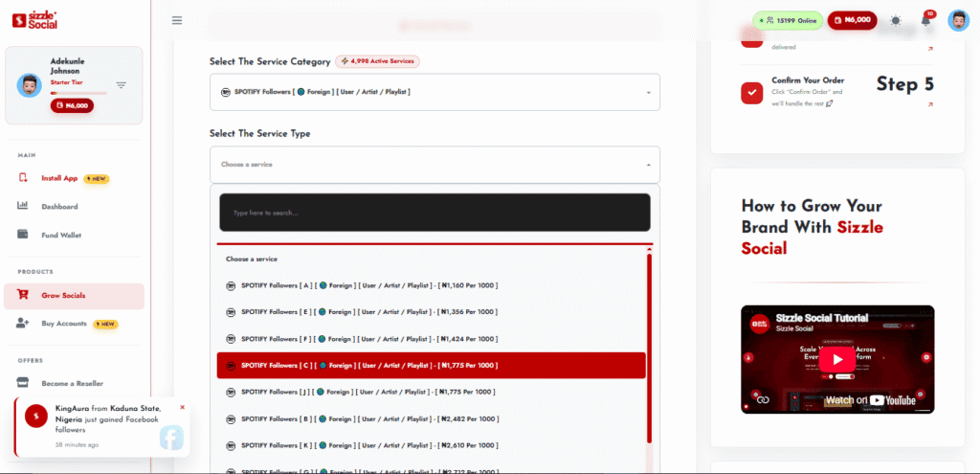
Task: Click the Dashboard bar chart icon
Action: click(x=23, y=205)
